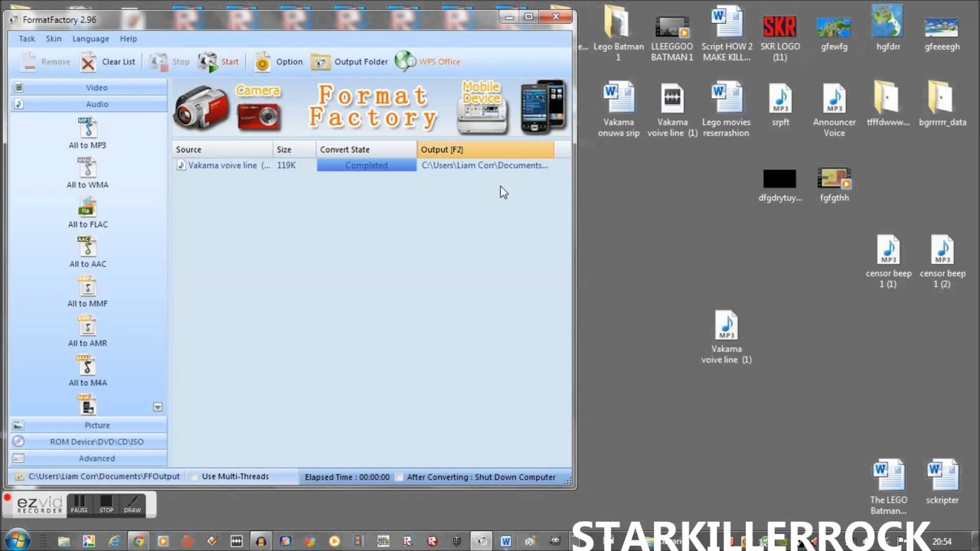Select srpft MP3 file on desktop

(x=780, y=105)
